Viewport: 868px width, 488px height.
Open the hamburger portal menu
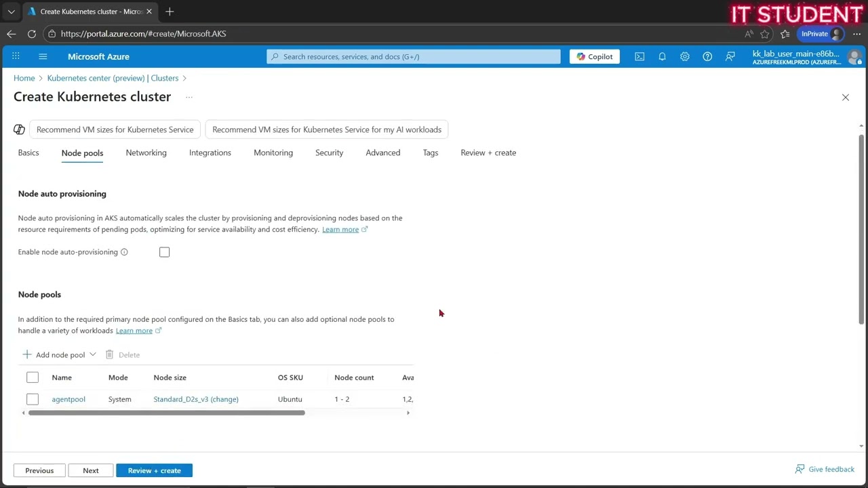[x=43, y=56]
